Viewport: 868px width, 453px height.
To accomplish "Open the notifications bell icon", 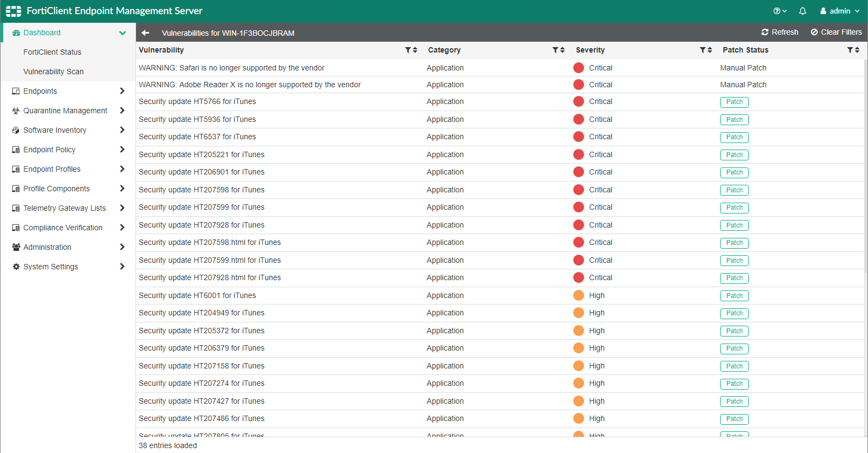I will pos(802,11).
